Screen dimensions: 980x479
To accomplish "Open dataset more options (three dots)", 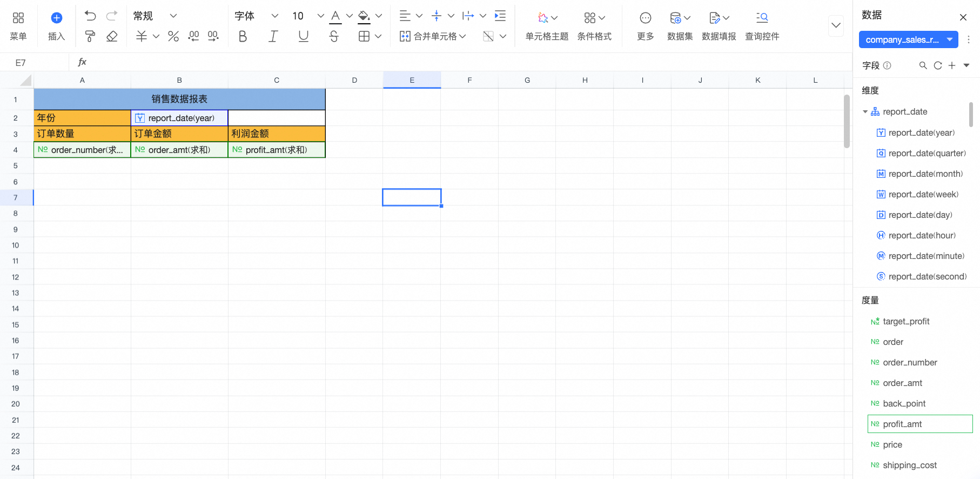I will tap(969, 39).
